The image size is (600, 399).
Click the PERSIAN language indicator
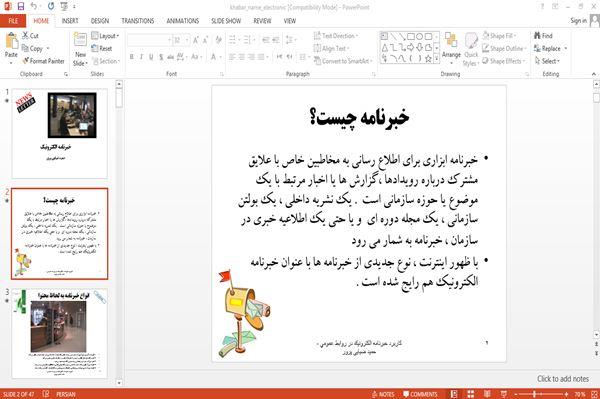click(66, 394)
